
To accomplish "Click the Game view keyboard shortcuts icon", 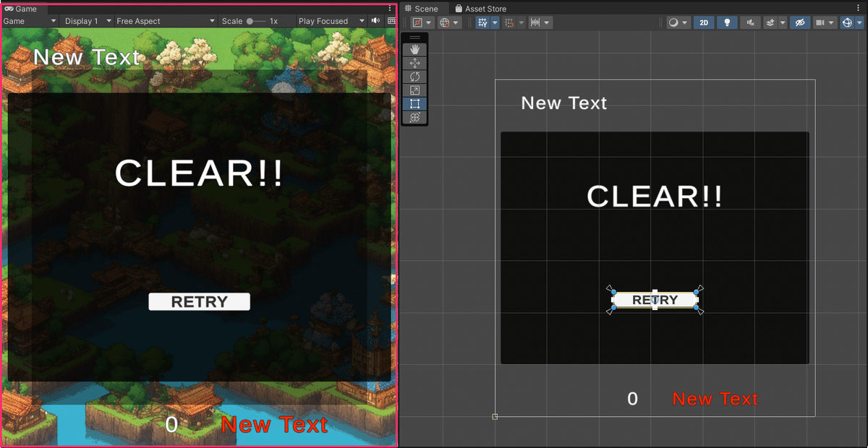I will click(x=392, y=21).
